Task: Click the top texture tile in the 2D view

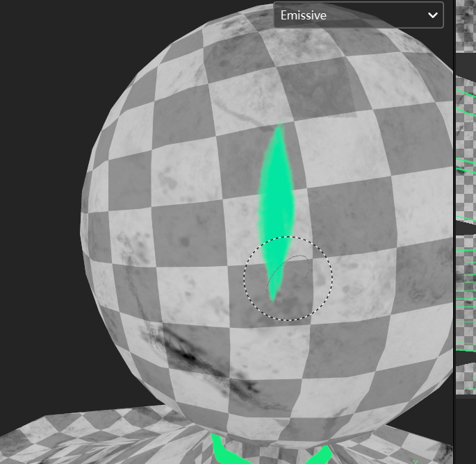Action: [466, 24]
